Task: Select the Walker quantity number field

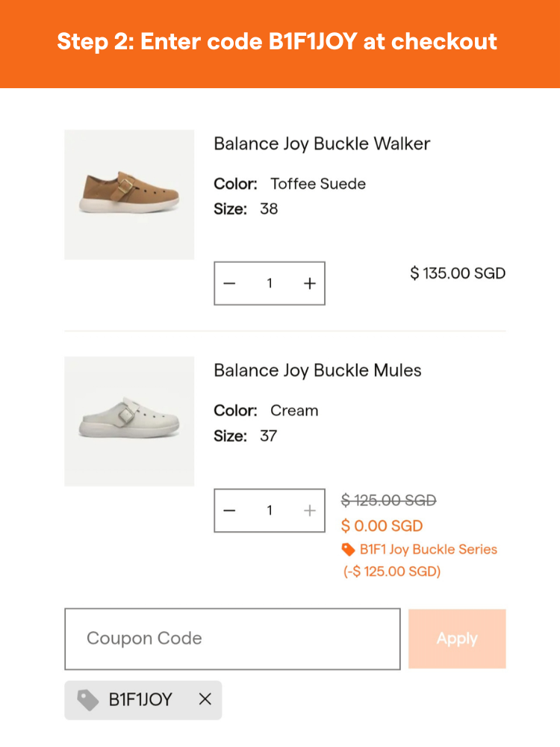Action: [x=270, y=284]
